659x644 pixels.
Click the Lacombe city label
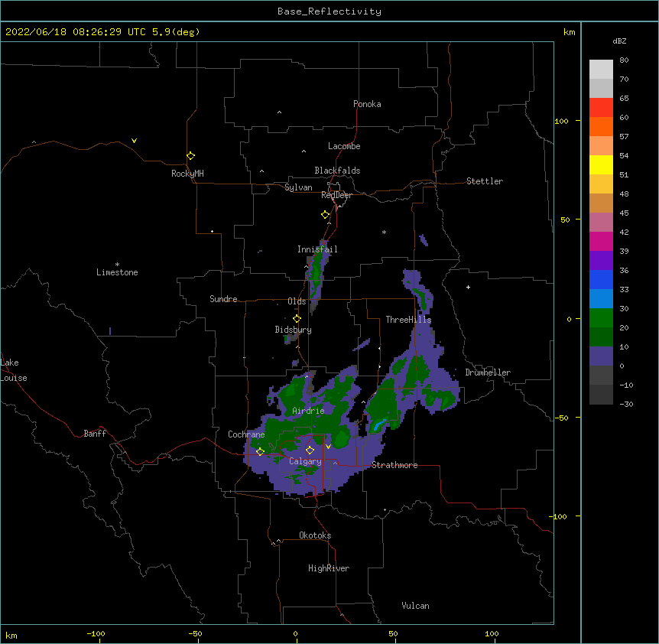click(x=344, y=146)
